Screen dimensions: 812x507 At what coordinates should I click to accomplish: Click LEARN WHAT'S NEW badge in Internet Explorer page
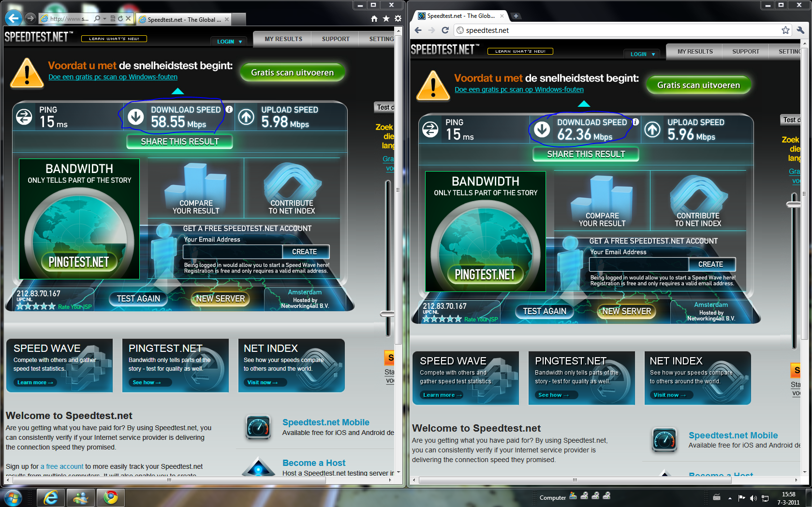pyautogui.click(x=114, y=39)
